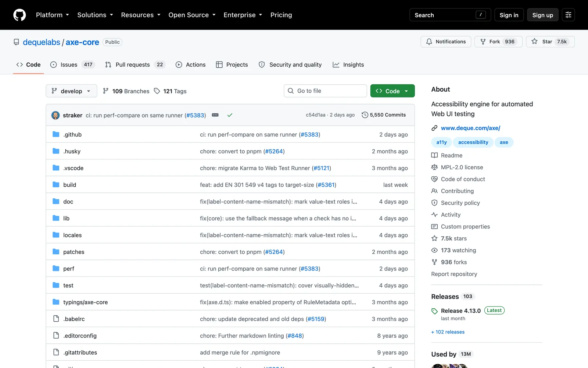The width and height of the screenshot is (588, 368).
Task: Click the Notifications bell button
Action: point(446,42)
